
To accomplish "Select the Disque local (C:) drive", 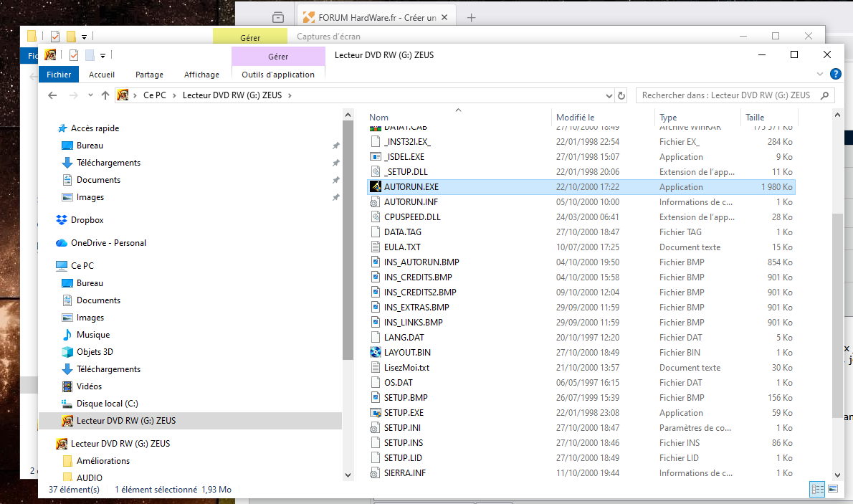I will point(108,404).
